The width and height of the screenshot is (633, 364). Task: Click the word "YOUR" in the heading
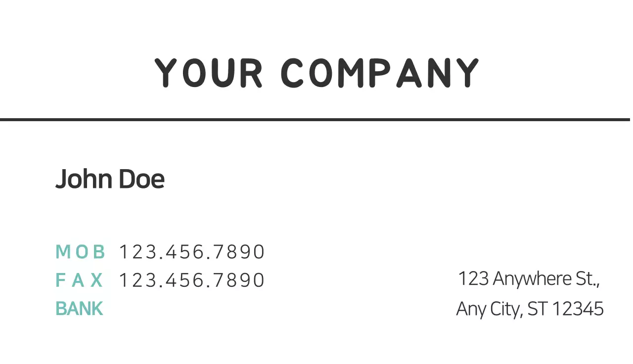[208, 73]
